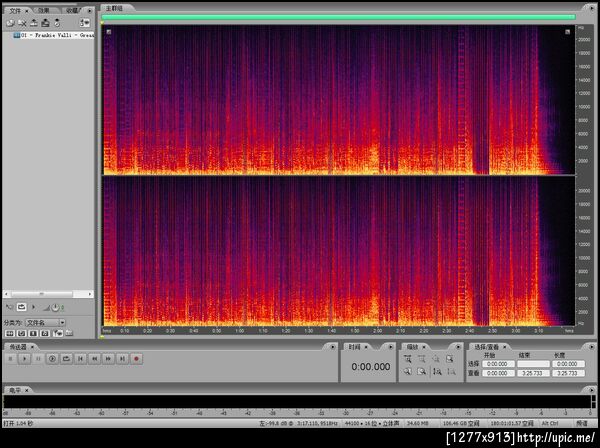The image size is (600, 448).
Task: Click the 1:00 mark on the time ruler
Action: [x=240, y=331]
